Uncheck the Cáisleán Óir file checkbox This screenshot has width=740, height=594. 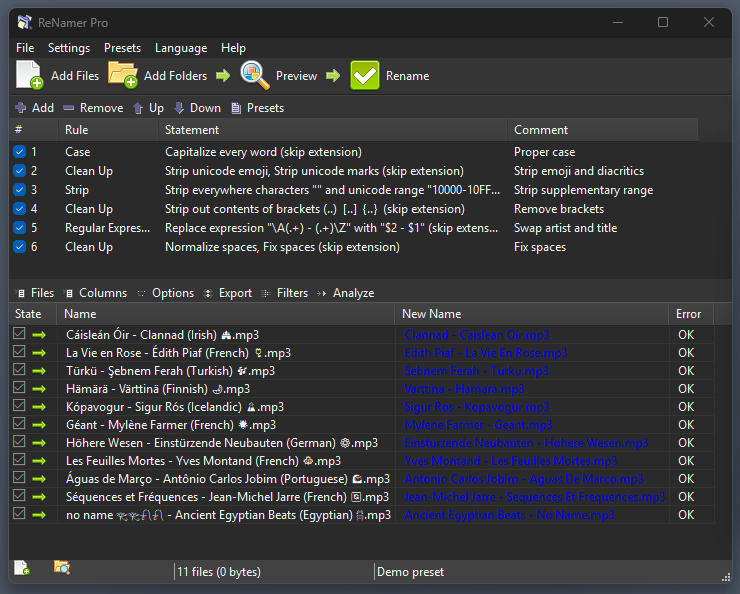click(19, 334)
